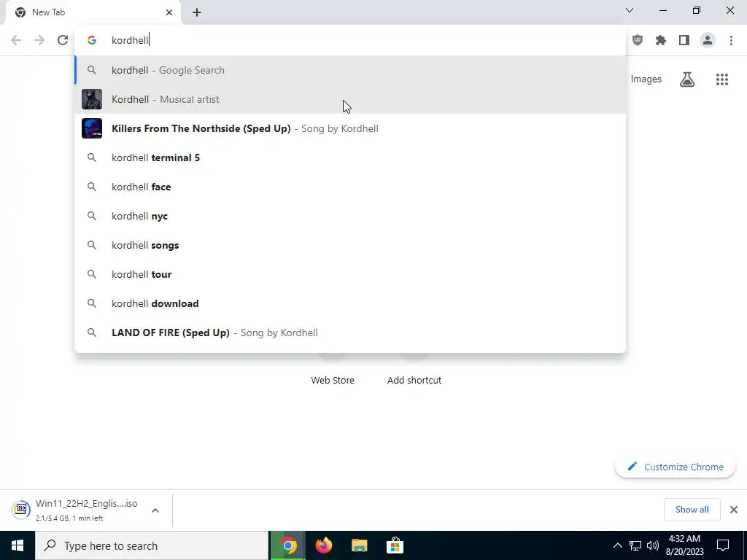This screenshot has width=747, height=560.
Task: Pick 'kordhell nyc' suggestion
Action: pos(350,216)
